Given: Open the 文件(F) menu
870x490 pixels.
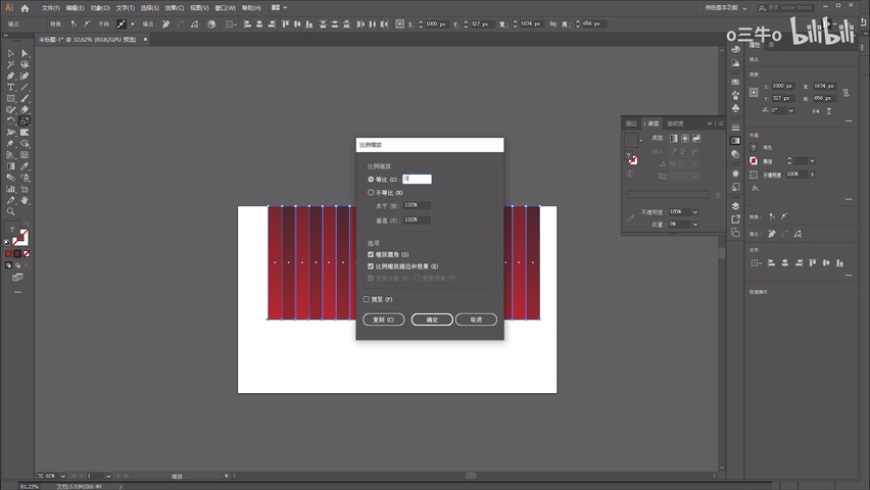Looking at the screenshot, I should [50, 8].
